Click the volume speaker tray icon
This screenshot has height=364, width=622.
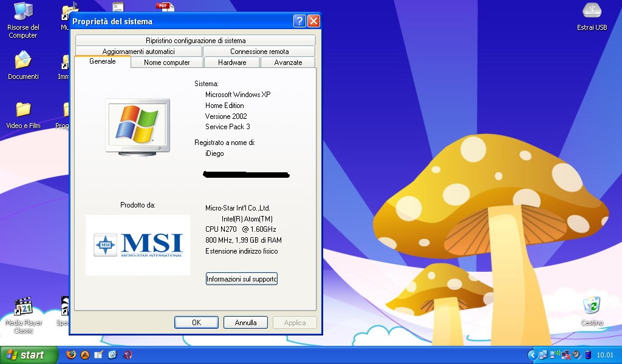(576, 355)
